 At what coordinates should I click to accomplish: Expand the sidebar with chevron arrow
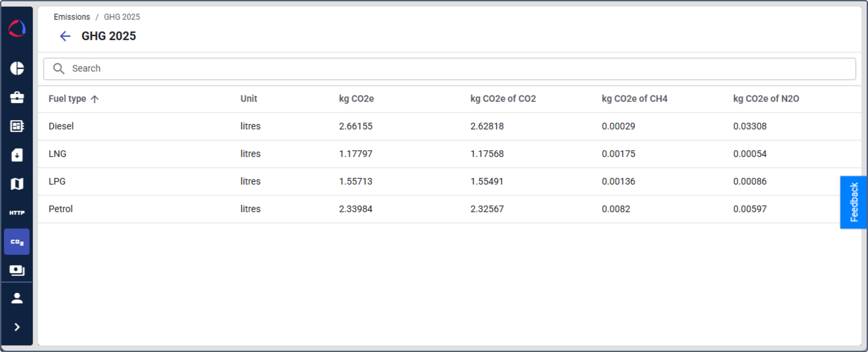pyautogui.click(x=17, y=327)
